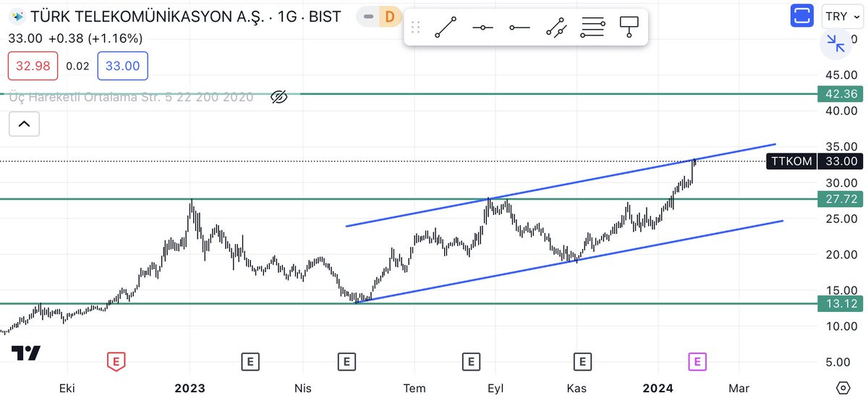
Task: Click the Mar month label
Action: (739, 388)
